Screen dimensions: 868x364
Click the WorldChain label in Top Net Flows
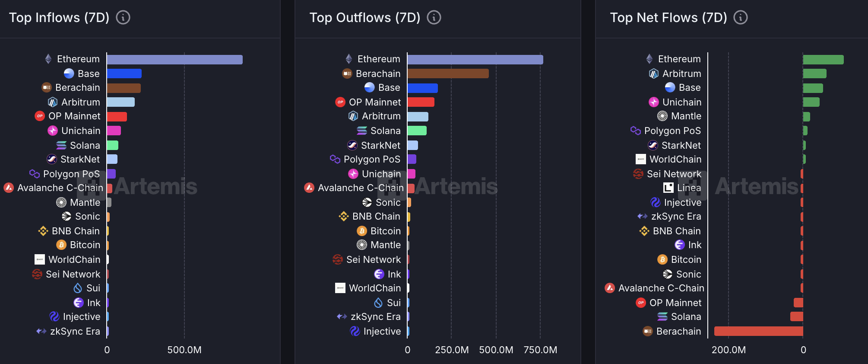(675, 159)
